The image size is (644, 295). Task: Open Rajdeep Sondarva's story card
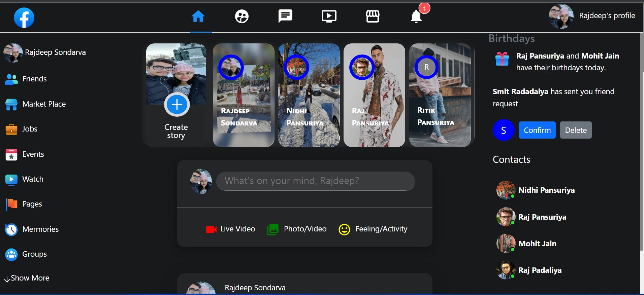pyautogui.click(x=244, y=95)
